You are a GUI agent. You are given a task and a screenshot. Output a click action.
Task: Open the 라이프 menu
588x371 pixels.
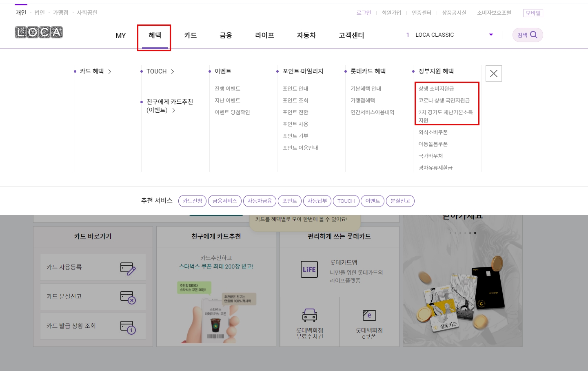[x=264, y=36]
